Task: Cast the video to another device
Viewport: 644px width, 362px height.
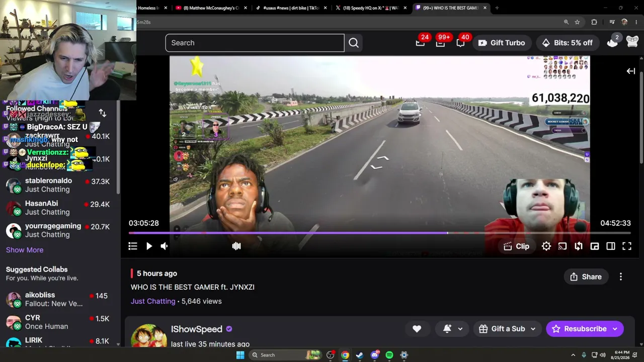Action: pyautogui.click(x=562, y=246)
